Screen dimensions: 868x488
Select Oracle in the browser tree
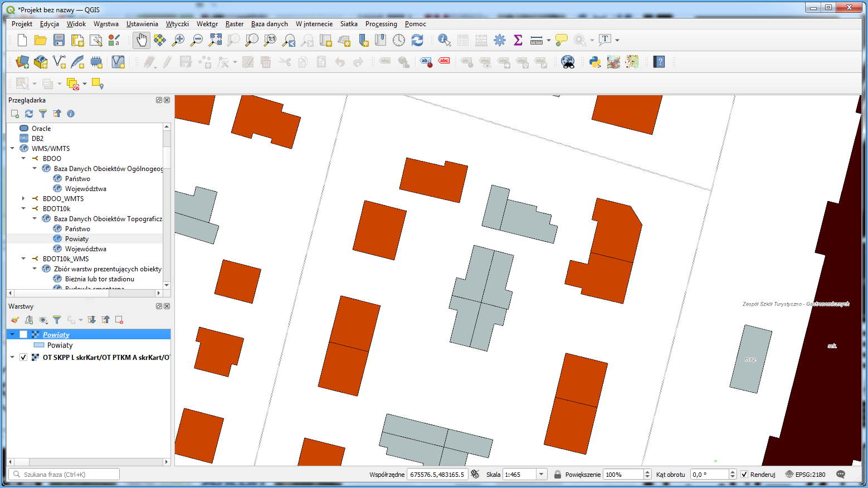(x=41, y=128)
